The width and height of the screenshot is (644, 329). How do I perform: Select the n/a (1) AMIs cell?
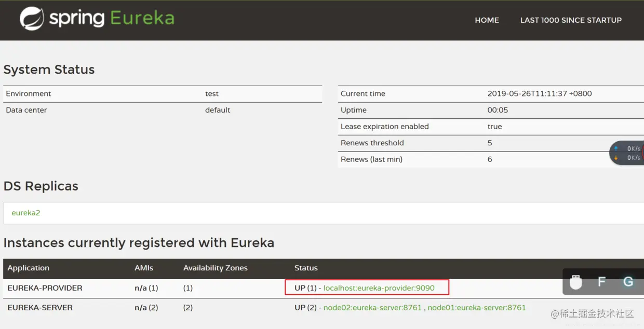pyautogui.click(x=146, y=288)
